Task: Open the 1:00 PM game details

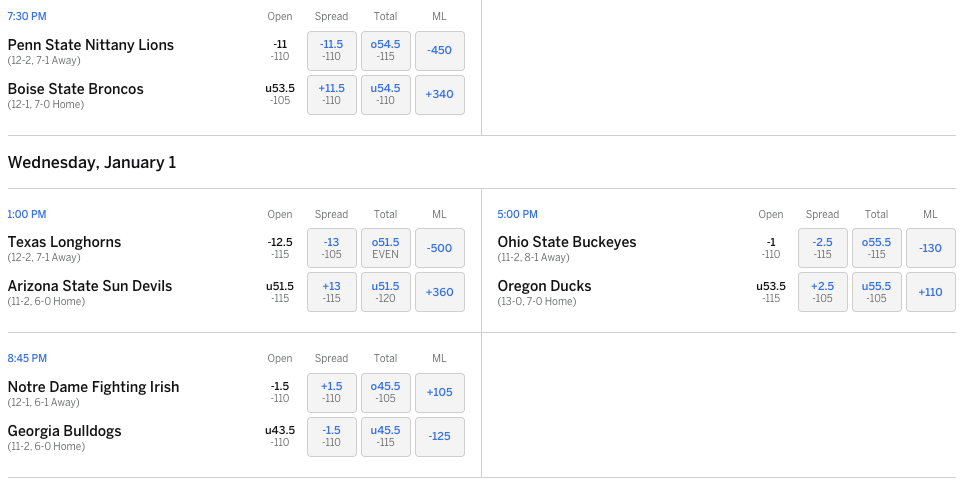Action: 27,215
